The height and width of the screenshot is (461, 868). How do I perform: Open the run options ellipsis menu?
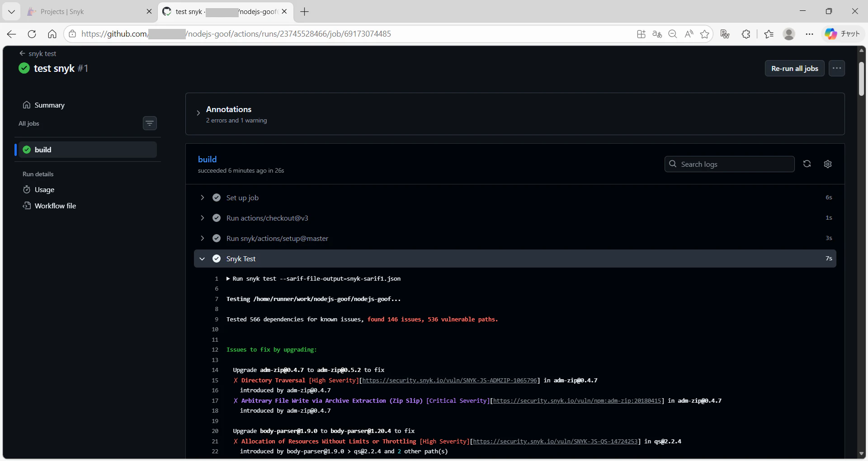pos(837,68)
